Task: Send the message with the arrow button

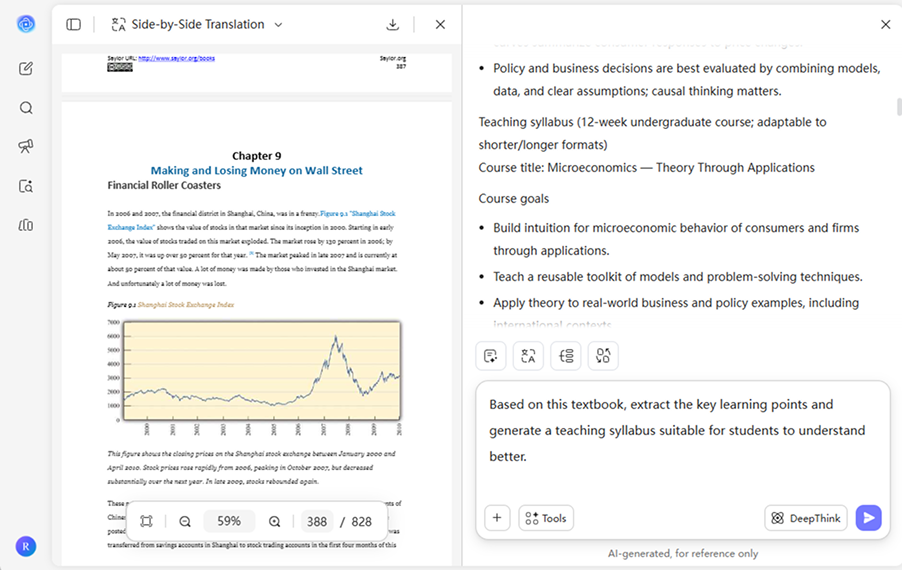Action: [x=868, y=518]
